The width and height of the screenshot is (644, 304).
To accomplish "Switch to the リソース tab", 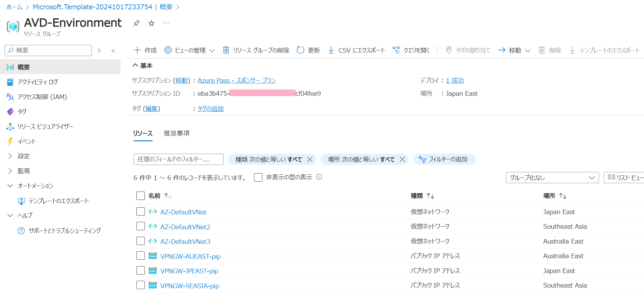I will [x=143, y=134].
